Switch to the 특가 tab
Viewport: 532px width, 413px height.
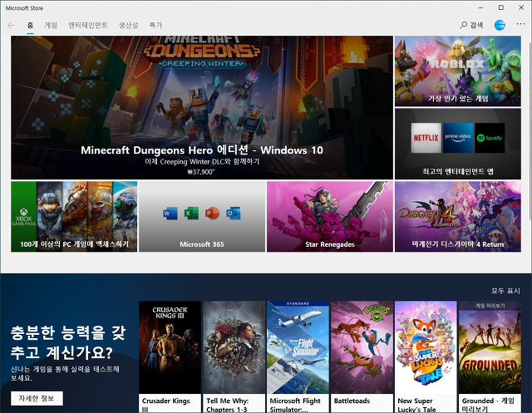tap(155, 25)
